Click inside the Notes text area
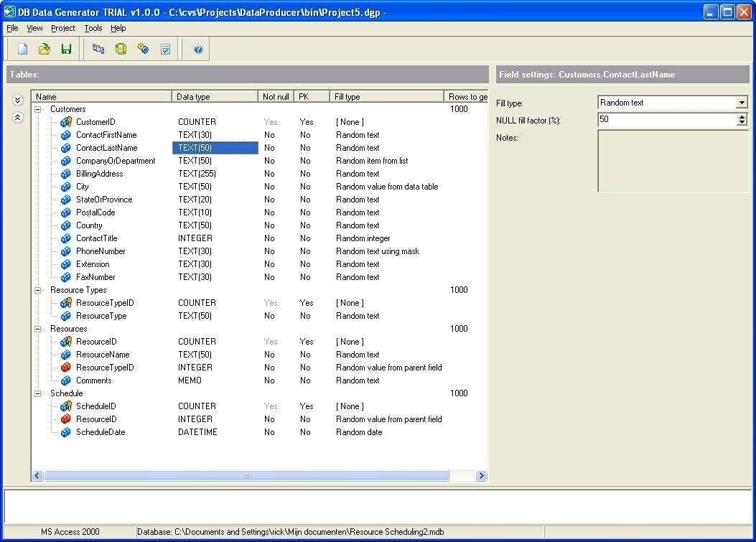Screen dimensions: 756x542 (673, 161)
